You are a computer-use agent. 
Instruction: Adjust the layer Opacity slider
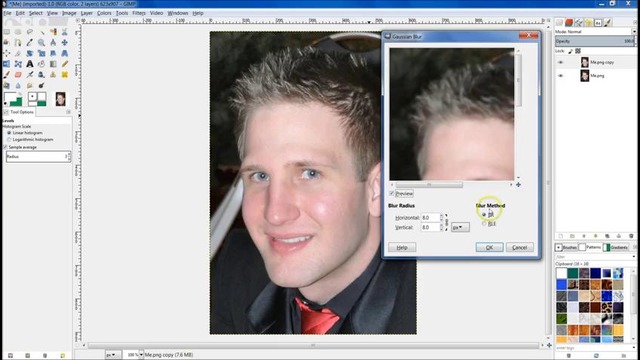(595, 41)
